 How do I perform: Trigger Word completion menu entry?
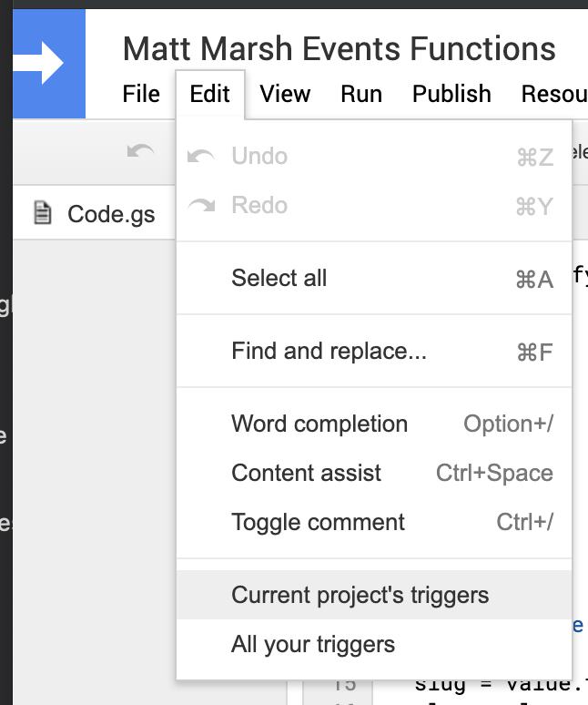[x=319, y=424]
